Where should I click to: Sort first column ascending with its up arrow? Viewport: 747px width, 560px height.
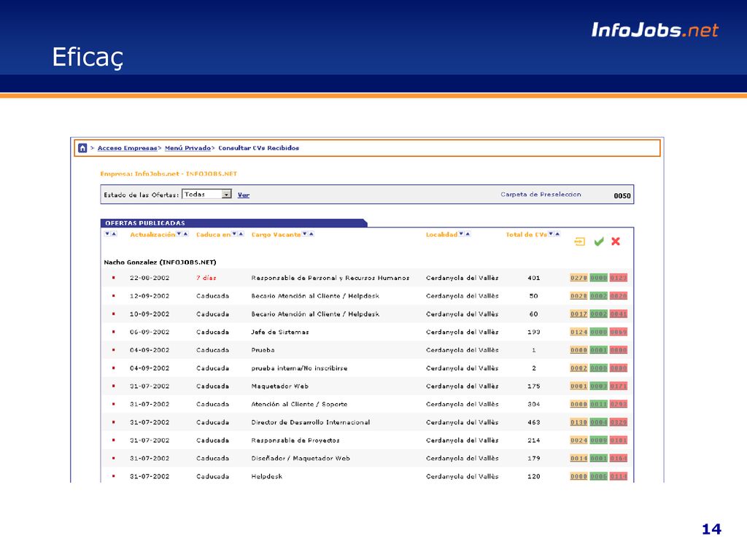click(114, 234)
